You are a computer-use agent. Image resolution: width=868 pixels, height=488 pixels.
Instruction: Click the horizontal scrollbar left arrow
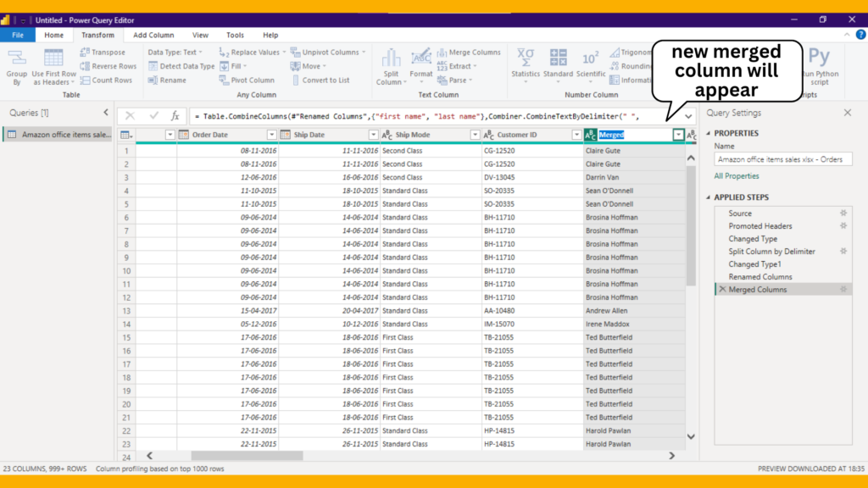149,455
